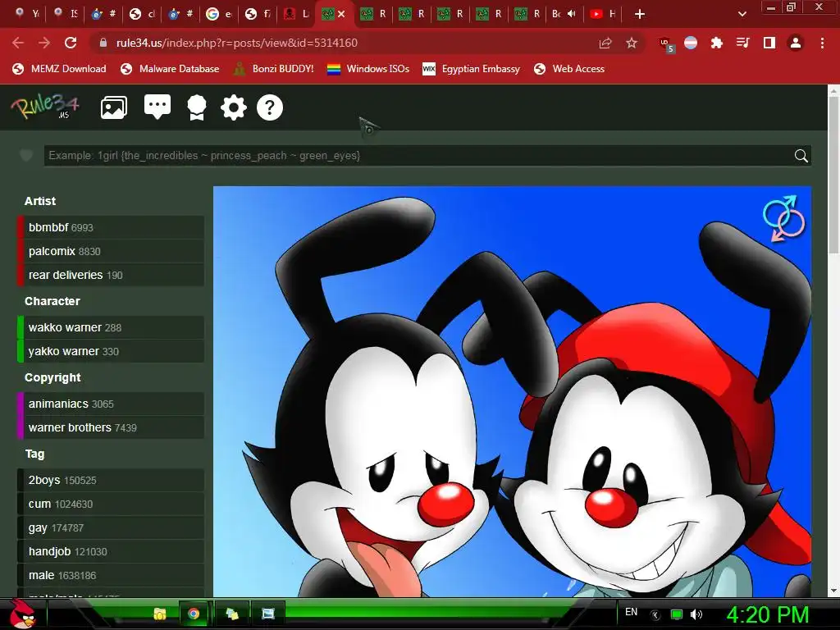Show hidden system tray icons
The width and height of the screenshot is (840, 630).
[x=655, y=615]
